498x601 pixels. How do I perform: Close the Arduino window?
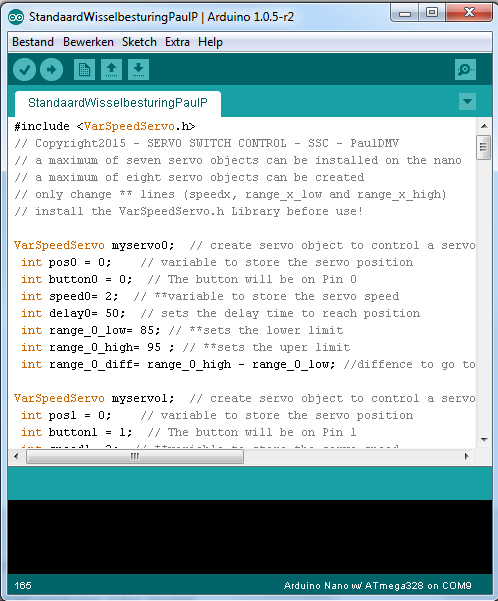click(469, 13)
